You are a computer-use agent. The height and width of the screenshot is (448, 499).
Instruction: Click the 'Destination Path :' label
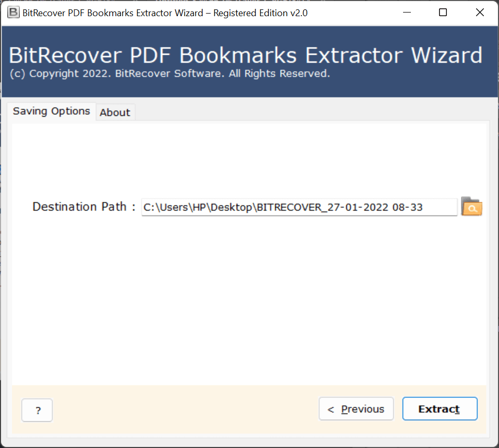point(84,207)
